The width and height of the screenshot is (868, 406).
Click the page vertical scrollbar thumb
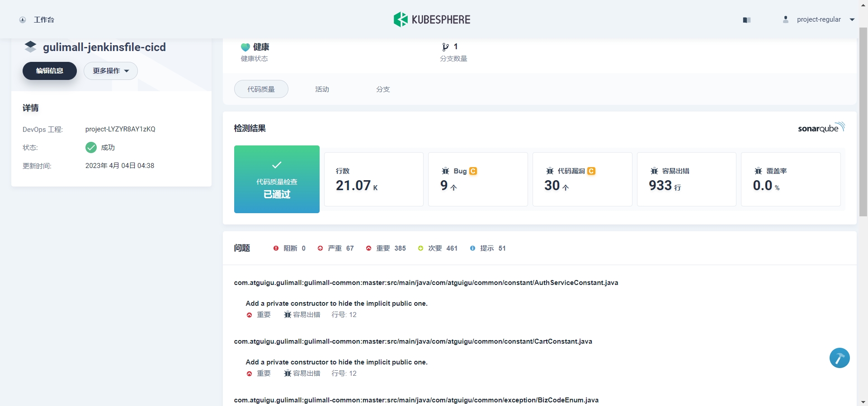863,122
